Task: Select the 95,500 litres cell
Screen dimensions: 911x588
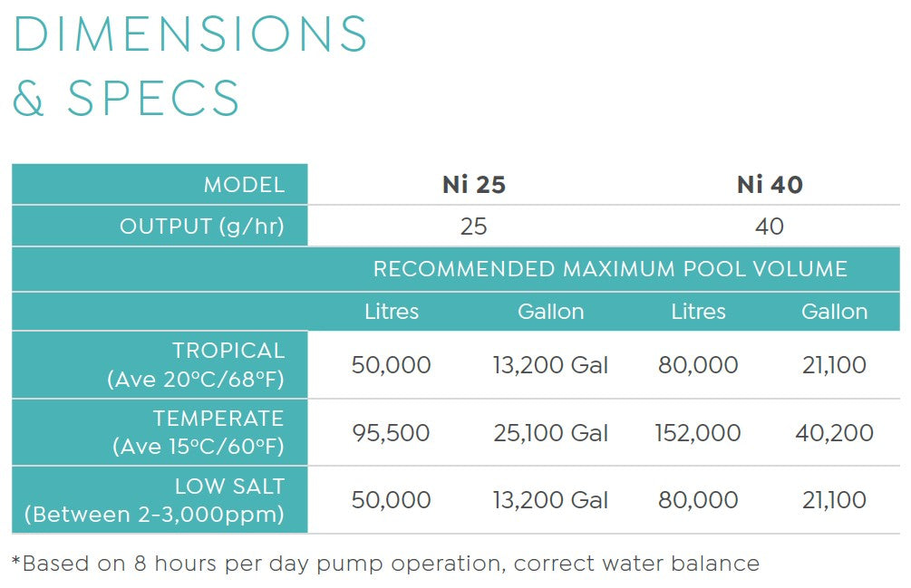Action: (391, 433)
